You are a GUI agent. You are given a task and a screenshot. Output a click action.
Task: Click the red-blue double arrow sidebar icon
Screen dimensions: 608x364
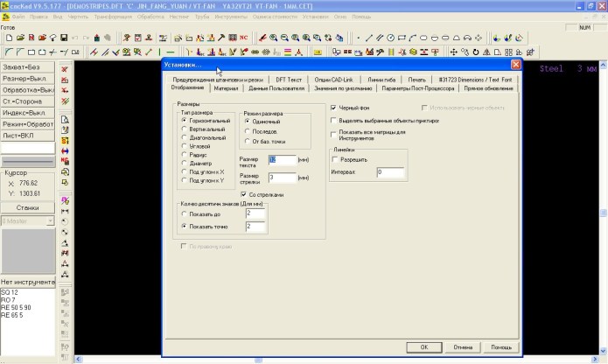(65, 150)
